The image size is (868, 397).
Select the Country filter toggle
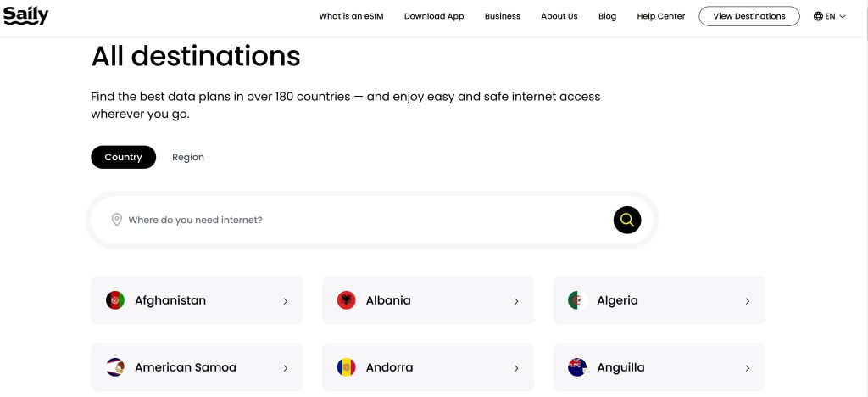tap(124, 157)
